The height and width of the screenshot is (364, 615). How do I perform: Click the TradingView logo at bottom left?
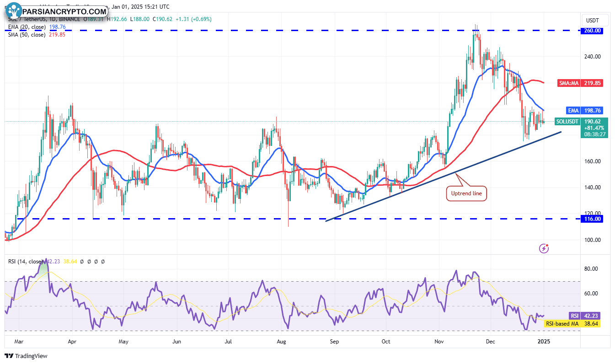[x=26, y=356]
